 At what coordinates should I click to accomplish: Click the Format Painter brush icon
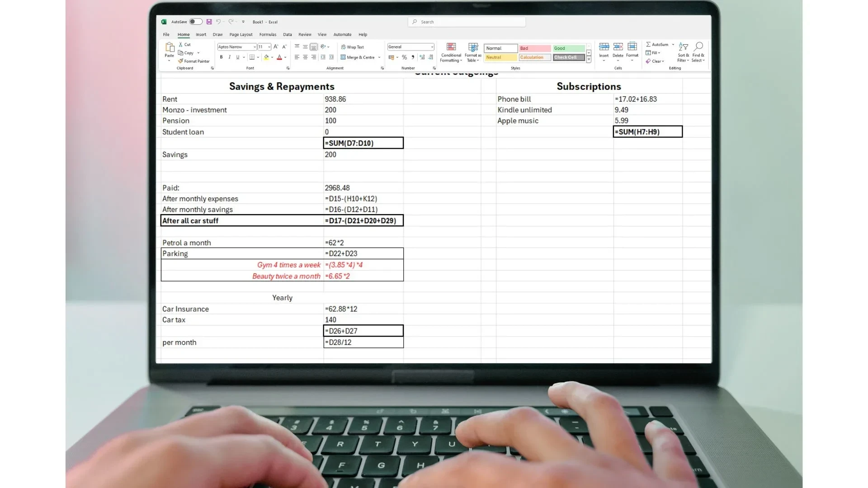tap(180, 61)
